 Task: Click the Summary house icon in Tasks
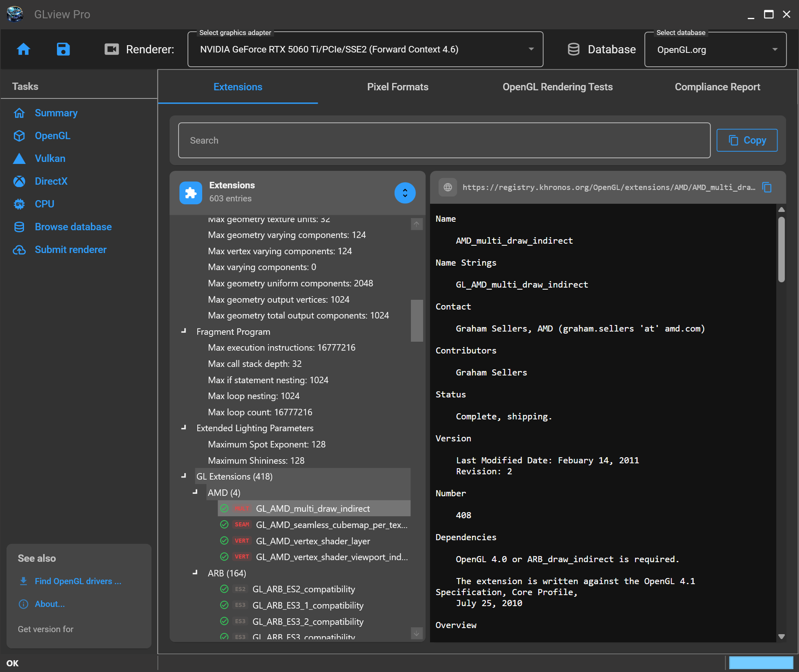19,113
